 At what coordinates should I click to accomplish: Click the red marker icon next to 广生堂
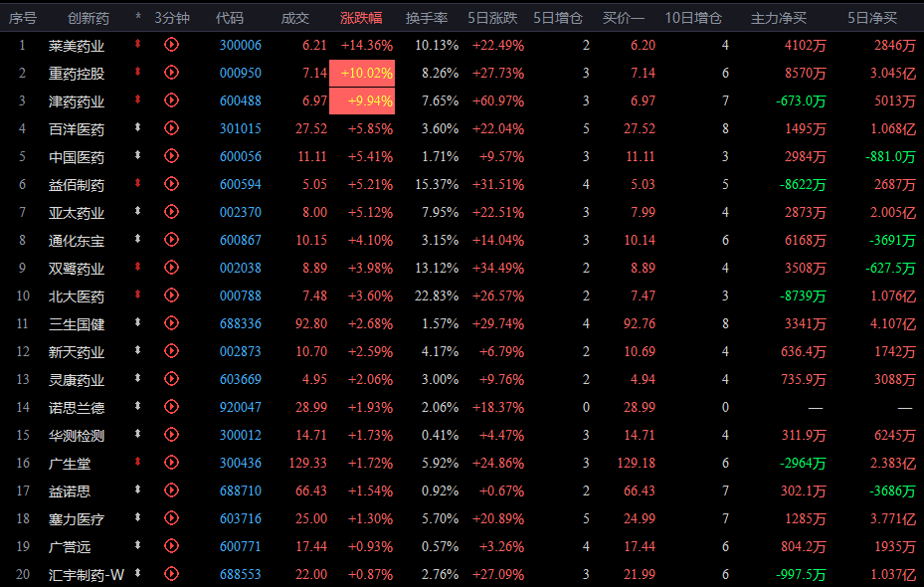point(138,463)
